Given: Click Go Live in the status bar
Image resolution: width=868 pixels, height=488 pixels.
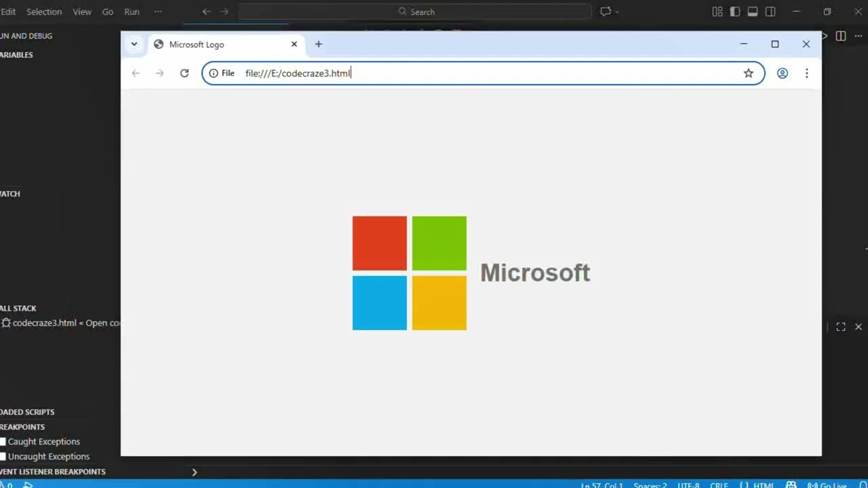Looking at the screenshot, I should tap(827, 485).
